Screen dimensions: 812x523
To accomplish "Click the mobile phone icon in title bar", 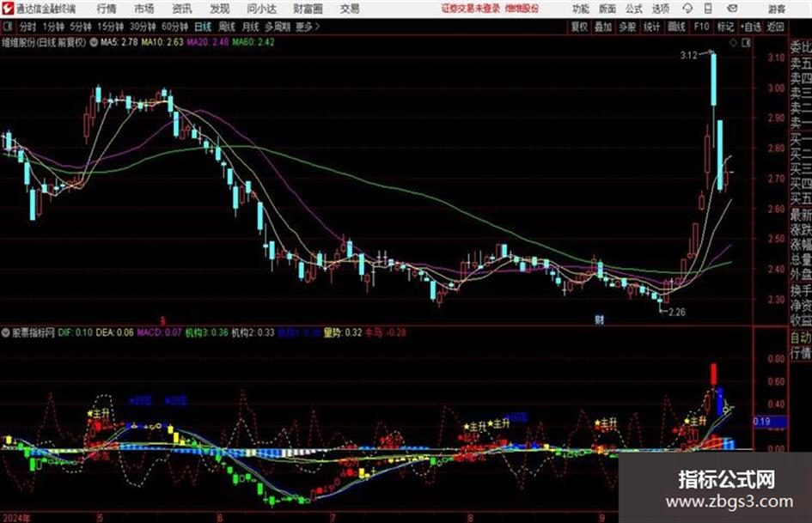I will coord(708,9).
